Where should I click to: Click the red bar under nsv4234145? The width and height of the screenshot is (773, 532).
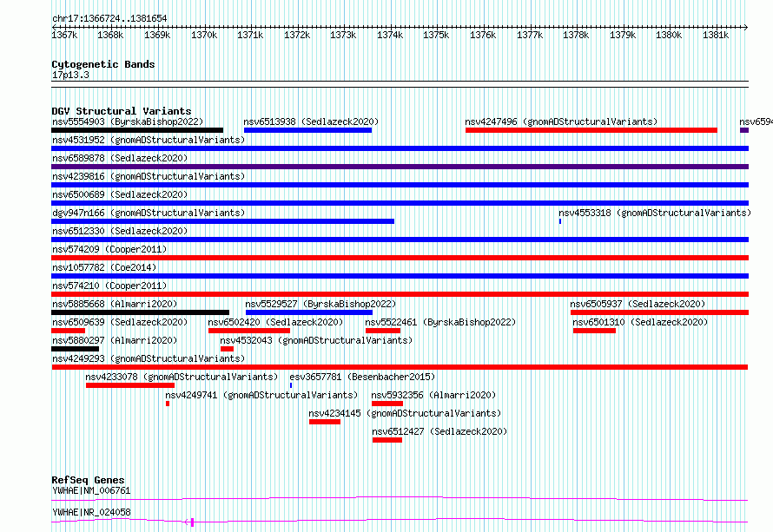[x=324, y=422]
